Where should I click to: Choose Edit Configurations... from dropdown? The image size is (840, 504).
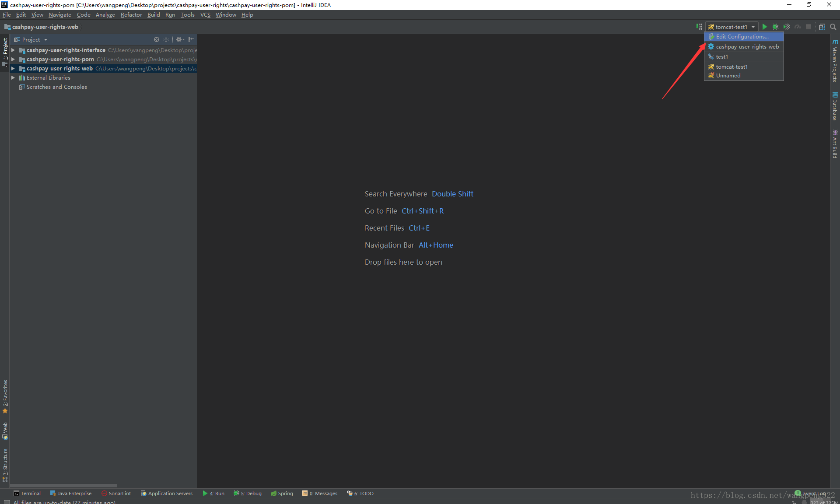[x=744, y=37]
